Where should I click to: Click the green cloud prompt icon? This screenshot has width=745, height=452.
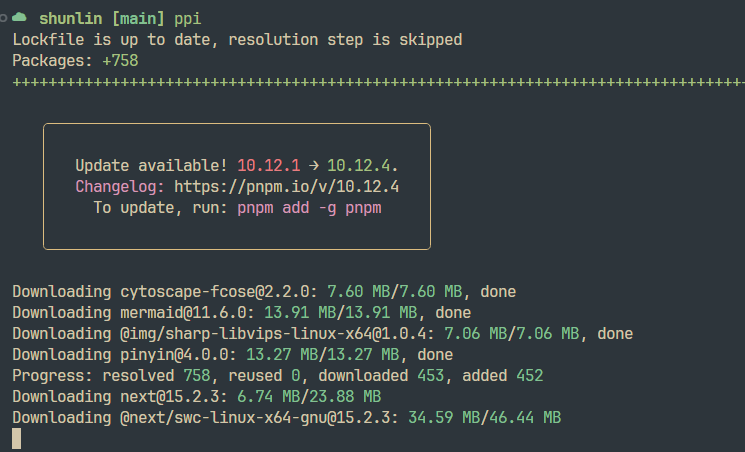point(19,18)
